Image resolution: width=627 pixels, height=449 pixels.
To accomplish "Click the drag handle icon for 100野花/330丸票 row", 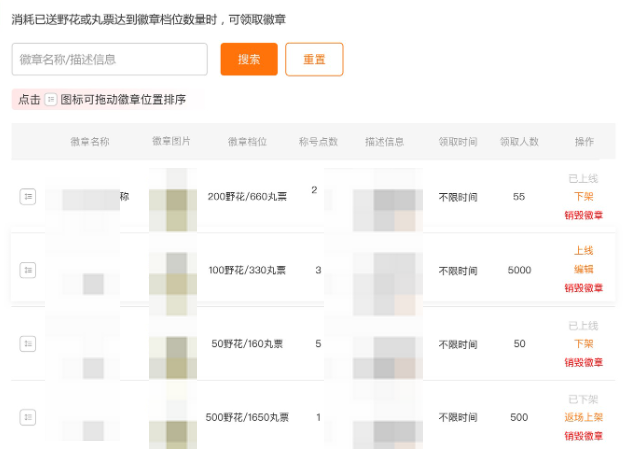I will [28, 270].
